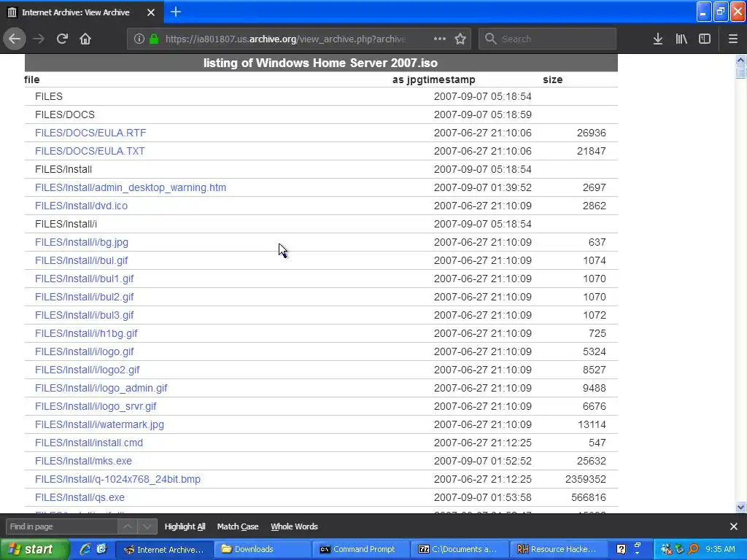
Task: Focus the Find in page field
Action: [61, 526]
